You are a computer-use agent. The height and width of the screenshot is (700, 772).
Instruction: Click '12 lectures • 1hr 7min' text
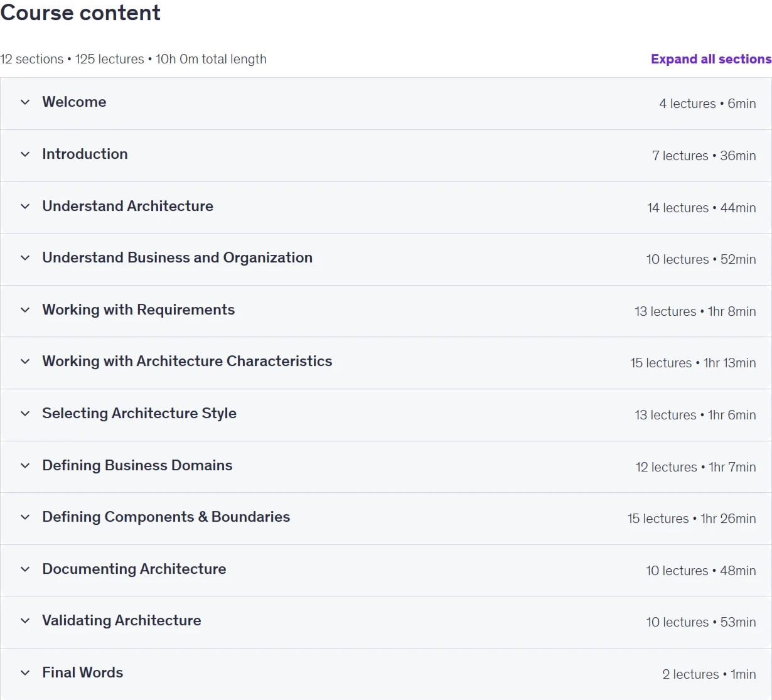[x=695, y=467]
